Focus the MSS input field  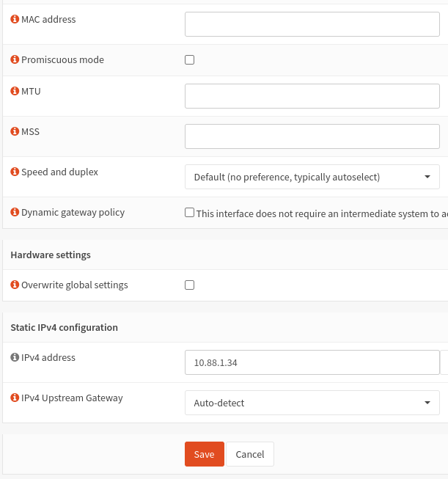[312, 136]
